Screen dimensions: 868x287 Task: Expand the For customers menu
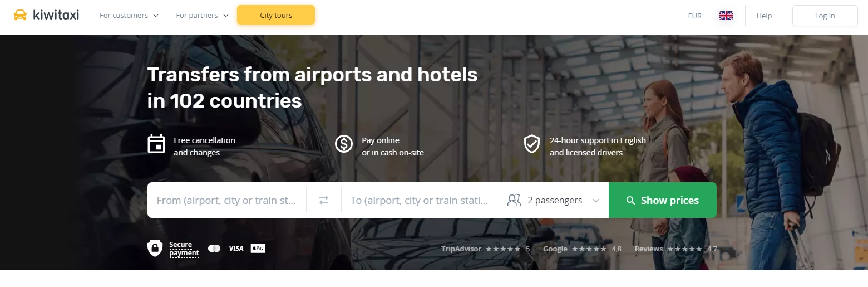click(129, 16)
